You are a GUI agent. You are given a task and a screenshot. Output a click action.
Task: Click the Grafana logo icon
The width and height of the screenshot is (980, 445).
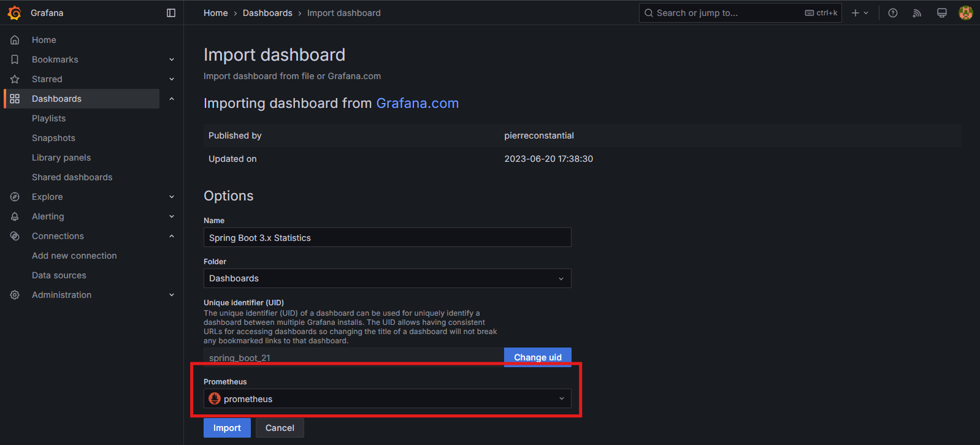tap(15, 13)
